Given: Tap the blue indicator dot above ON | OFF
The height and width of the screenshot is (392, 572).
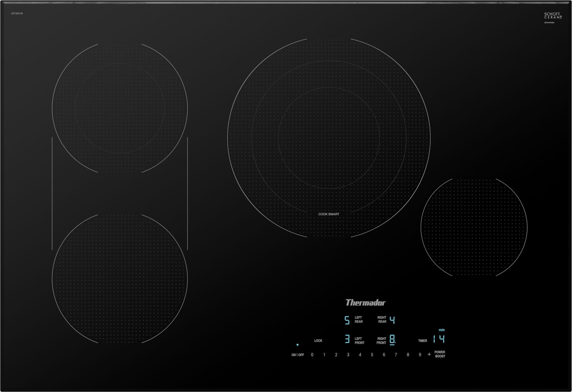Looking at the screenshot, I should point(297,345).
